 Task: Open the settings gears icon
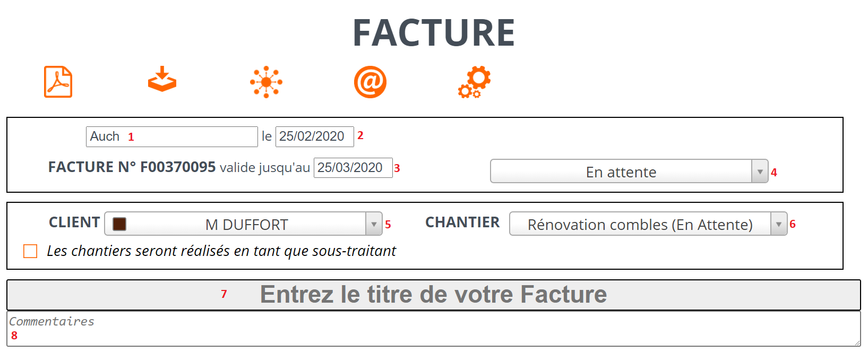(474, 82)
